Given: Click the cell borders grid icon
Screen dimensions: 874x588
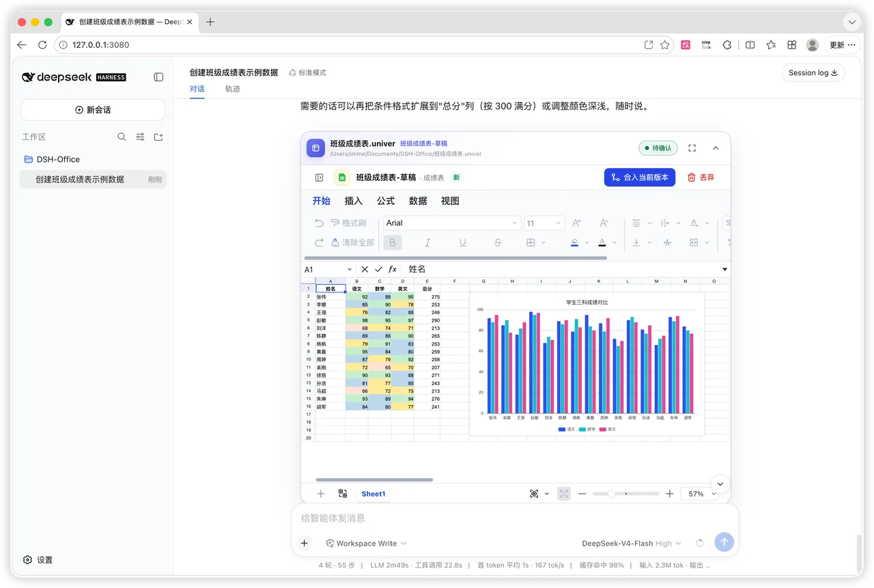Looking at the screenshot, I should (531, 242).
